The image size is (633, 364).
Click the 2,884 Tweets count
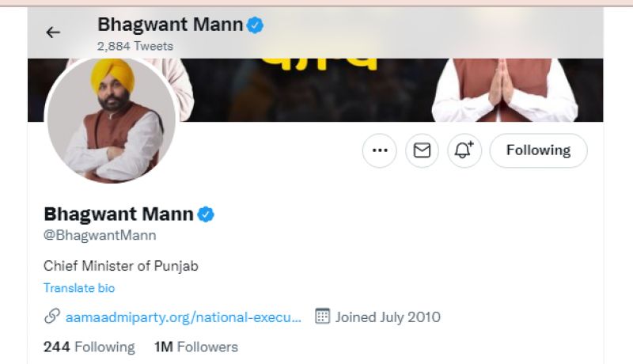pos(135,46)
